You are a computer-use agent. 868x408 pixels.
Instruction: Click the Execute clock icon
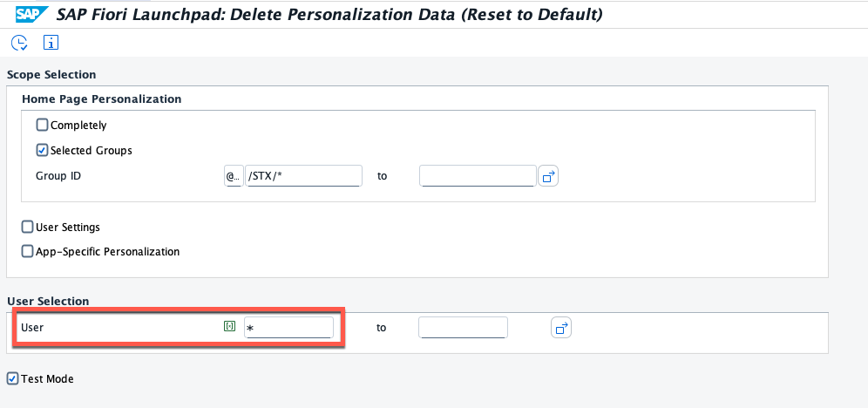coord(19,42)
